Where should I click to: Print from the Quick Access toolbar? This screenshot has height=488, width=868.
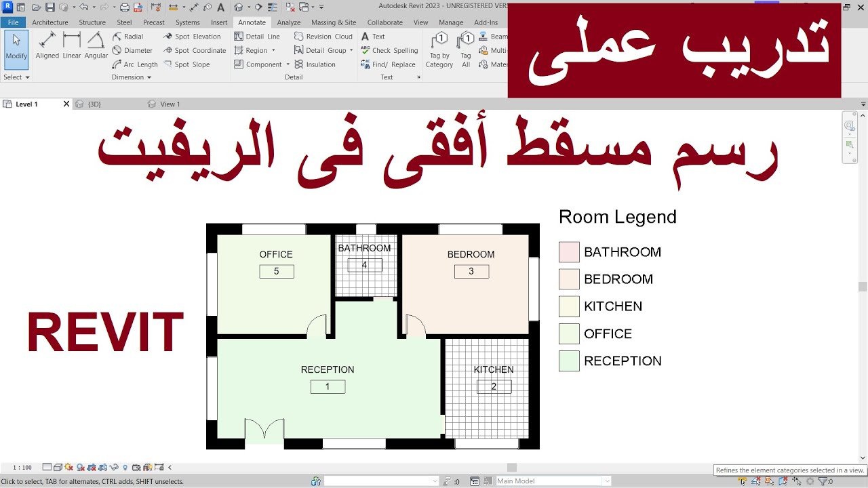pos(125,7)
